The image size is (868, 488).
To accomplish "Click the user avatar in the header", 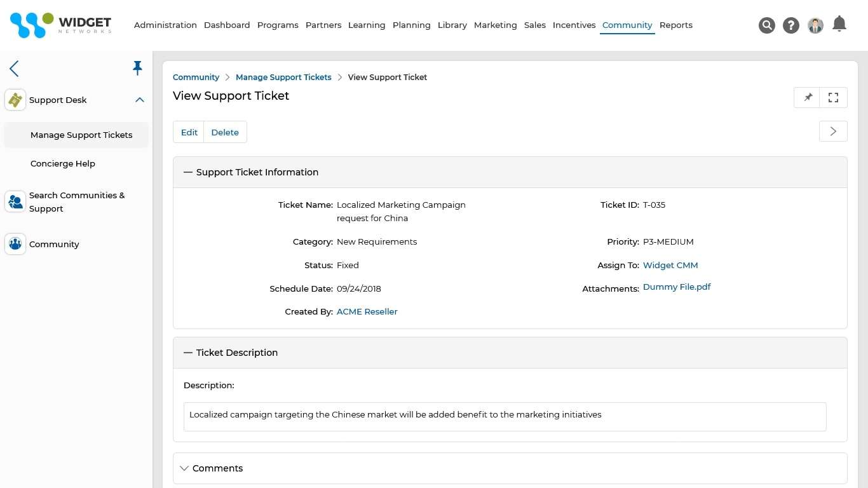I will (815, 25).
